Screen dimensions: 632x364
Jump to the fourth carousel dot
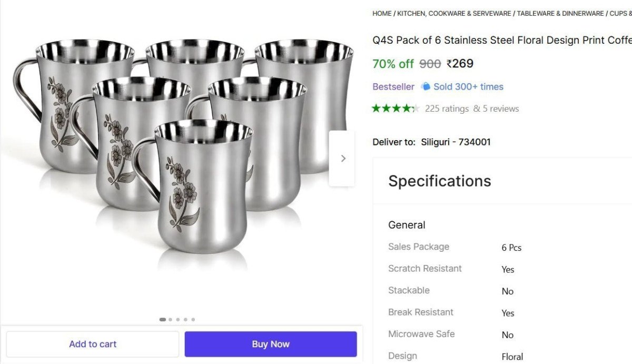[185, 319]
